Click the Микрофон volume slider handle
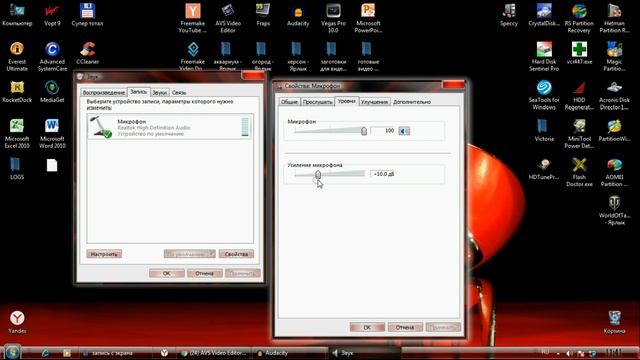Screen dimensions: 640x360 coord(364,131)
